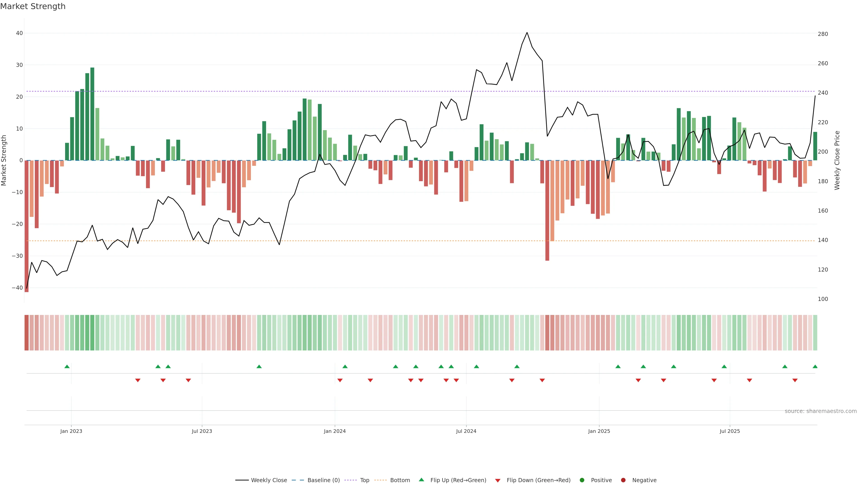The height and width of the screenshot is (488, 868).
Task: Click the peak of the Weekly Close line
Action: click(x=527, y=33)
